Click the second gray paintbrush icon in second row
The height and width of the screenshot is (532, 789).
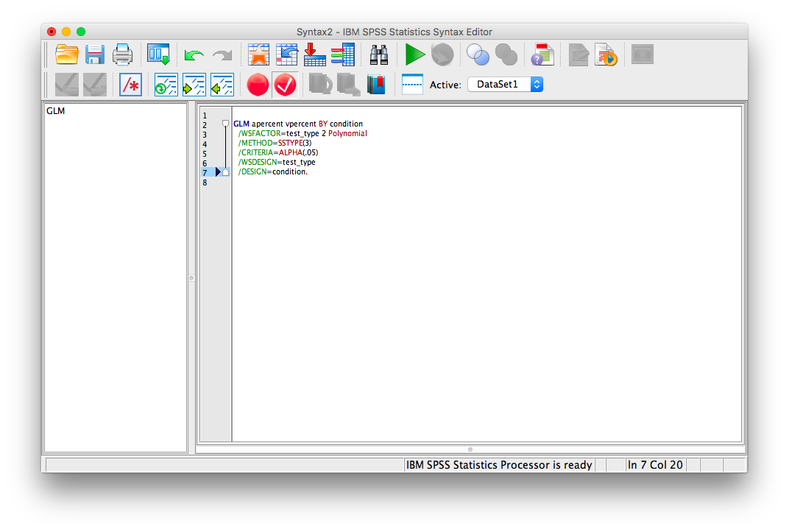click(95, 85)
